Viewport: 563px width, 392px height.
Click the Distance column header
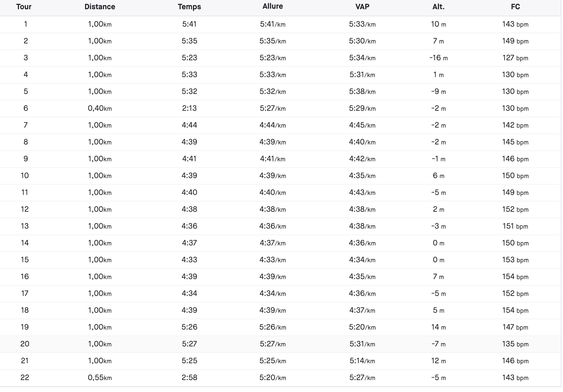100,7
